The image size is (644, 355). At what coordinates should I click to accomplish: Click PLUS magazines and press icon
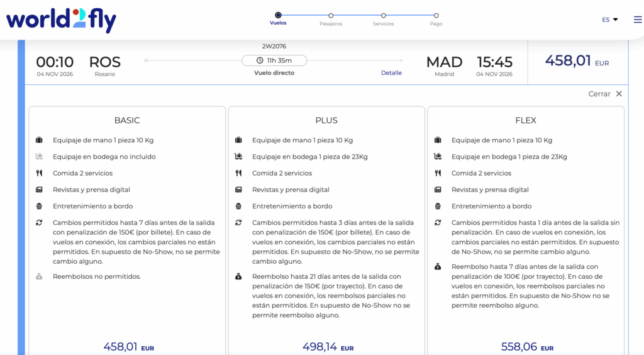(x=238, y=189)
